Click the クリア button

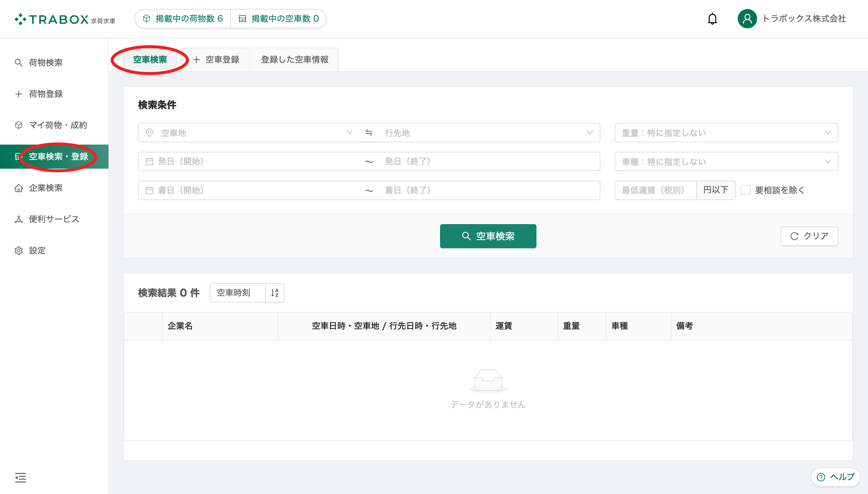click(x=809, y=236)
